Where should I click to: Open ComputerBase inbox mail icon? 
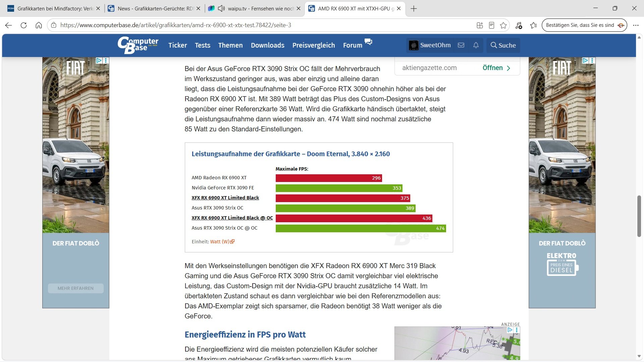coord(461,45)
